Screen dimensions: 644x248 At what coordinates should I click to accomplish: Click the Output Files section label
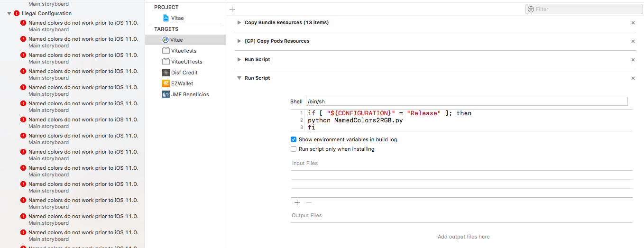coord(307,215)
